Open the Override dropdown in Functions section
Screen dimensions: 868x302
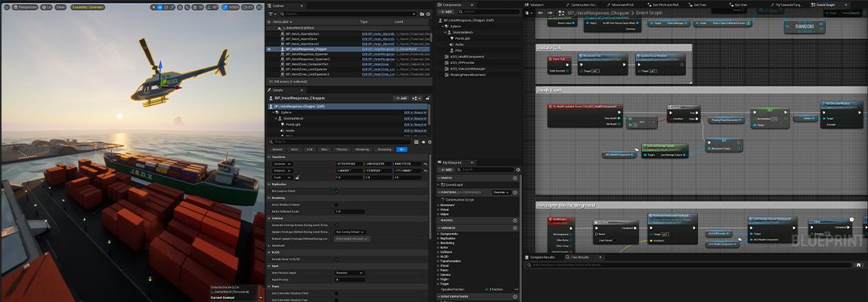(x=501, y=193)
